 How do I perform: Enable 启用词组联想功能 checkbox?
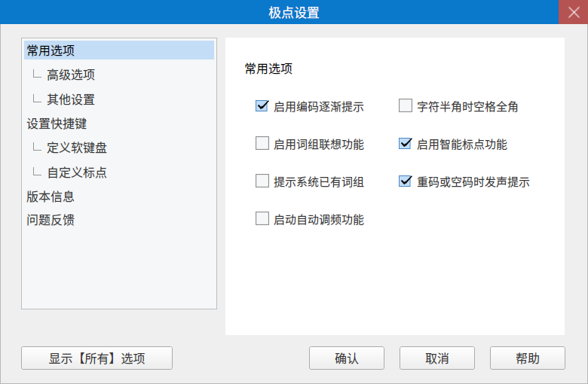(x=262, y=144)
